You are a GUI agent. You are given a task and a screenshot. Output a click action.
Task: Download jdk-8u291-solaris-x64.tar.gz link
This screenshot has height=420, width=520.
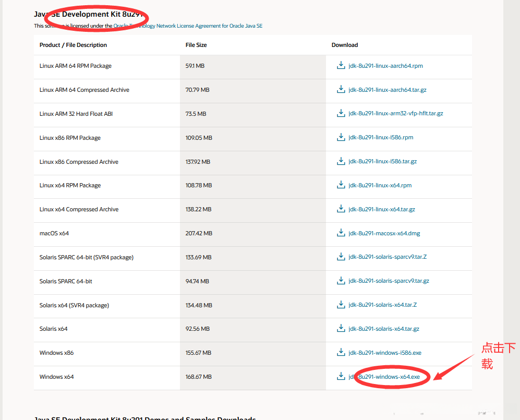coord(384,329)
